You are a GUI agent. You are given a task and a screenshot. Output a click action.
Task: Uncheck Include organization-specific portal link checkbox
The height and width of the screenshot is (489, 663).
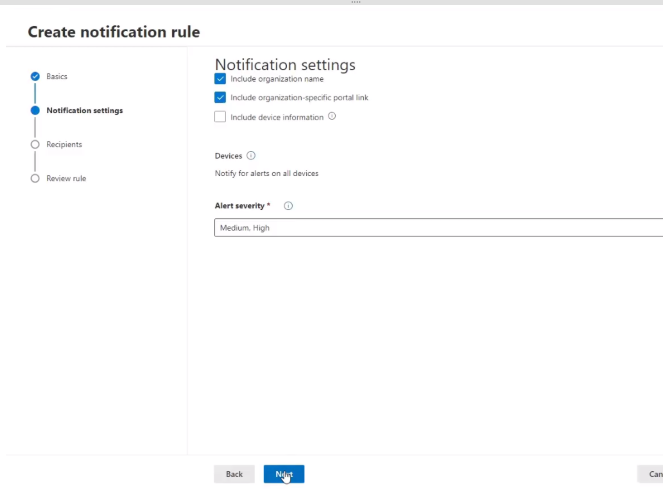click(220, 97)
